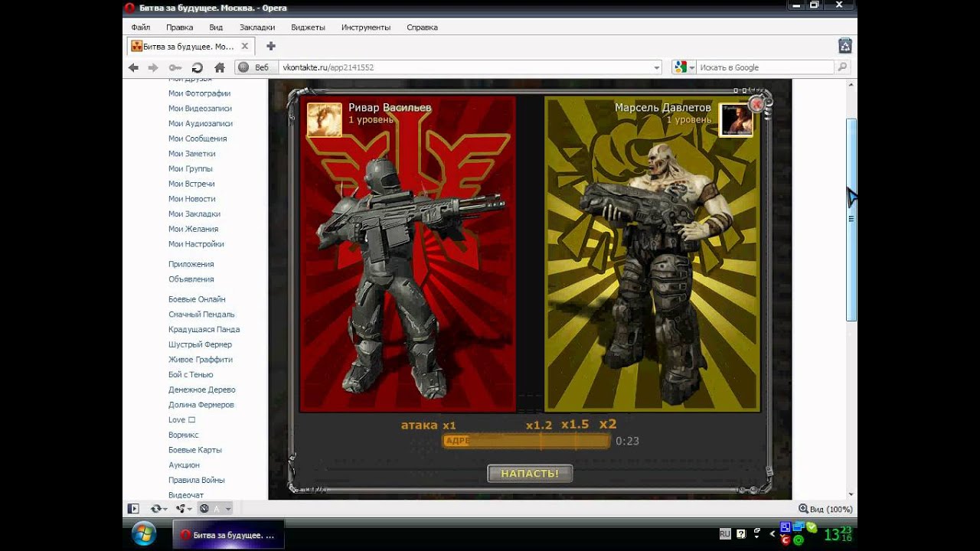Open Мои Закладки link
The image size is (980, 551).
[x=194, y=214]
